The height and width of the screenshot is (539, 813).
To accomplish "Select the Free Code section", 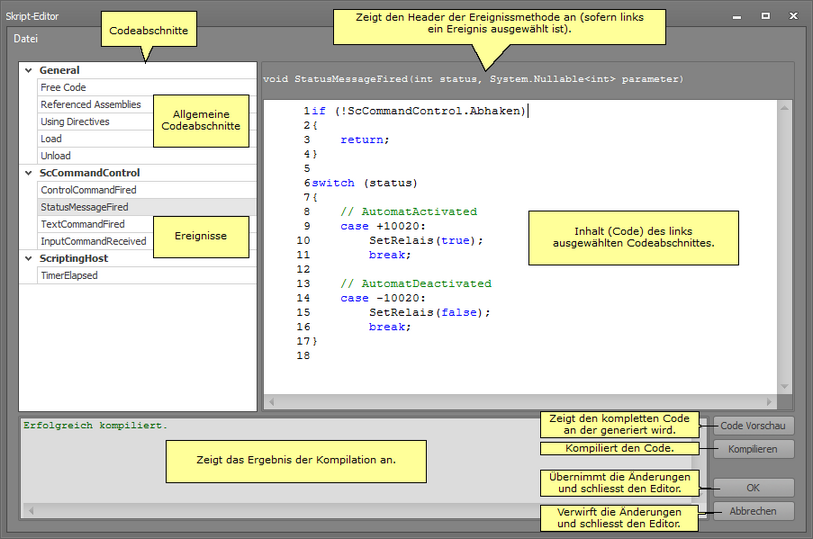I will pos(147,88).
